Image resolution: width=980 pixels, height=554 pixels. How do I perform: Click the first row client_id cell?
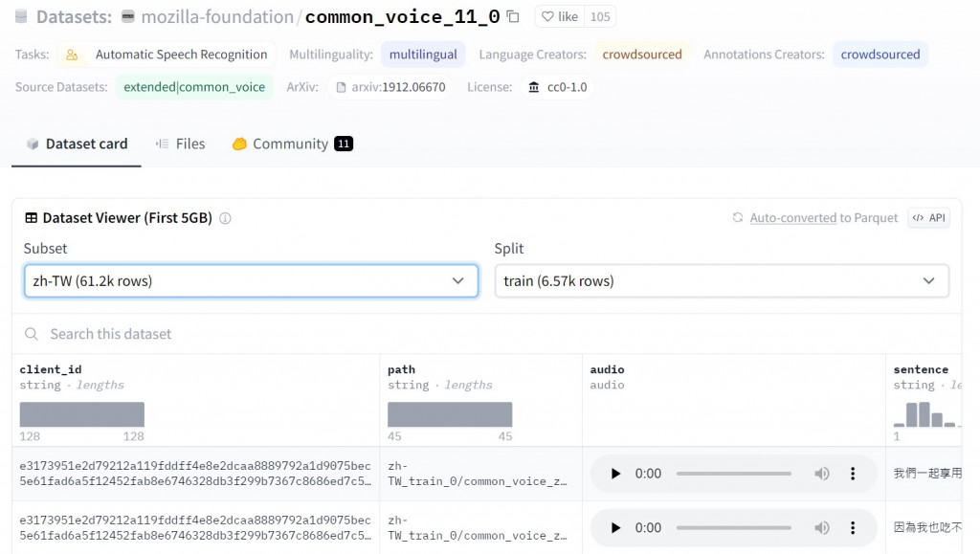point(195,474)
